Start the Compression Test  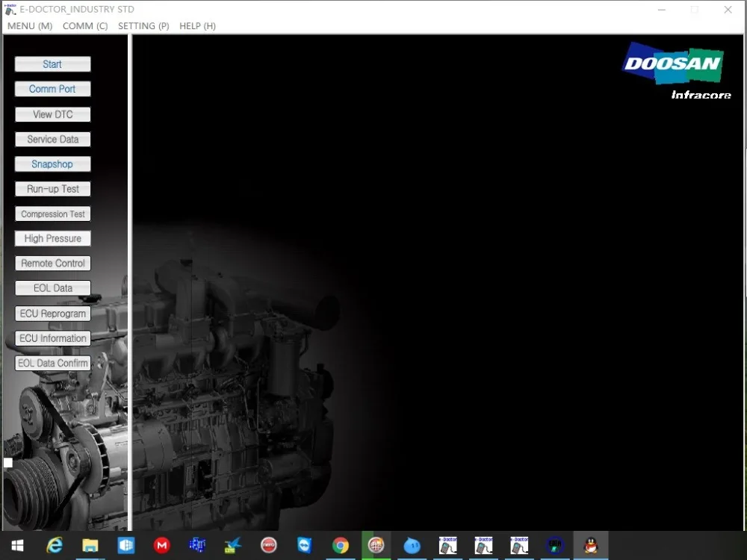[52, 214]
